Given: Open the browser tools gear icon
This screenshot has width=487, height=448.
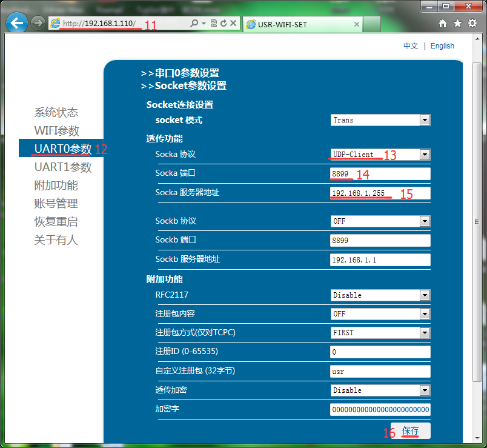Looking at the screenshot, I should pos(472,23).
